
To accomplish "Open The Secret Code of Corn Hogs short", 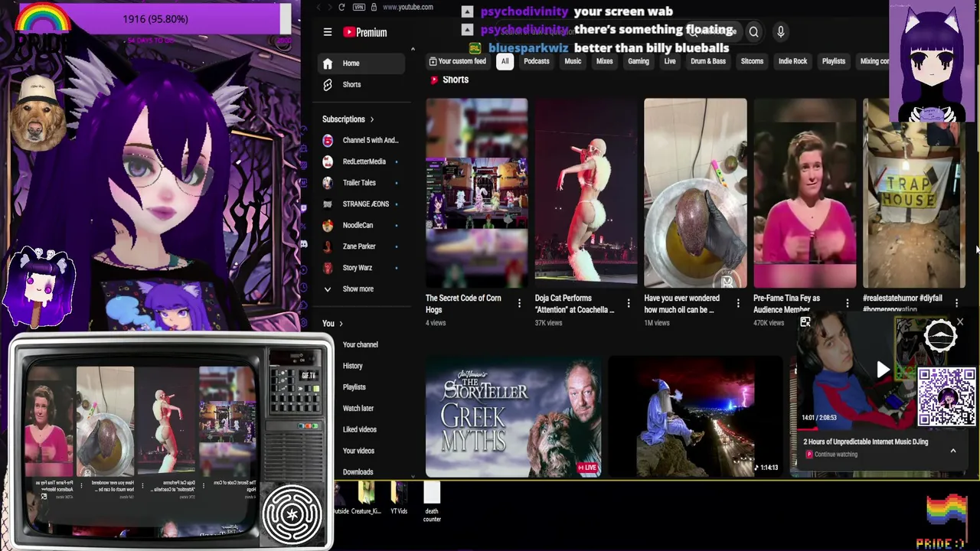I will coord(476,193).
